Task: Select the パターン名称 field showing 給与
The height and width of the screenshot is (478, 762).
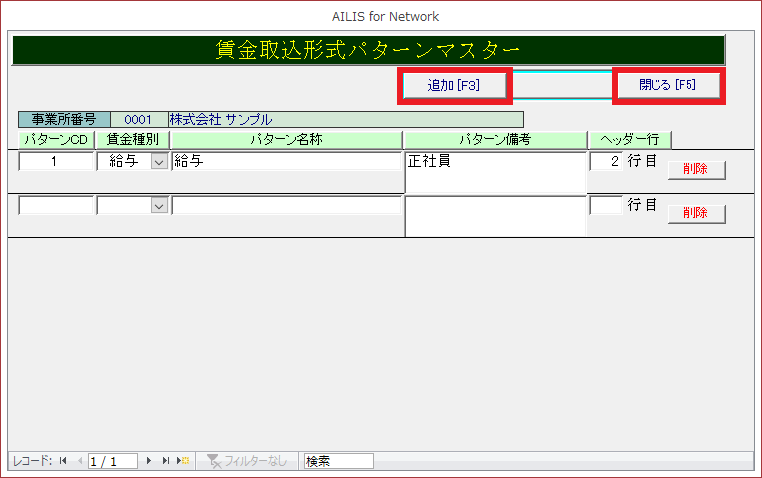Action: 285,162
